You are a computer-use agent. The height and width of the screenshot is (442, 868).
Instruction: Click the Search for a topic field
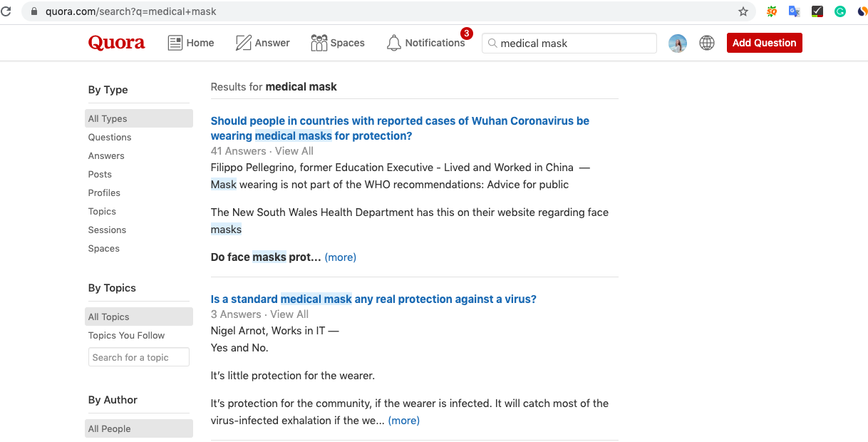[139, 357]
